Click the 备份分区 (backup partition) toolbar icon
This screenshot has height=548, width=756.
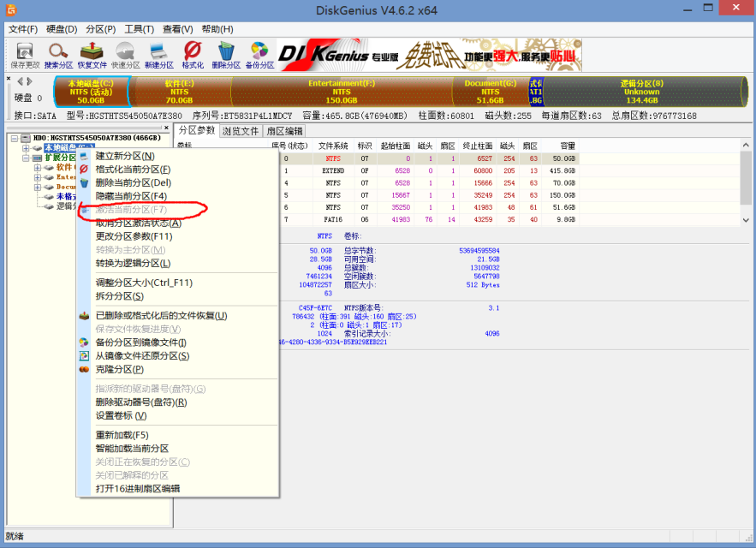coord(259,54)
